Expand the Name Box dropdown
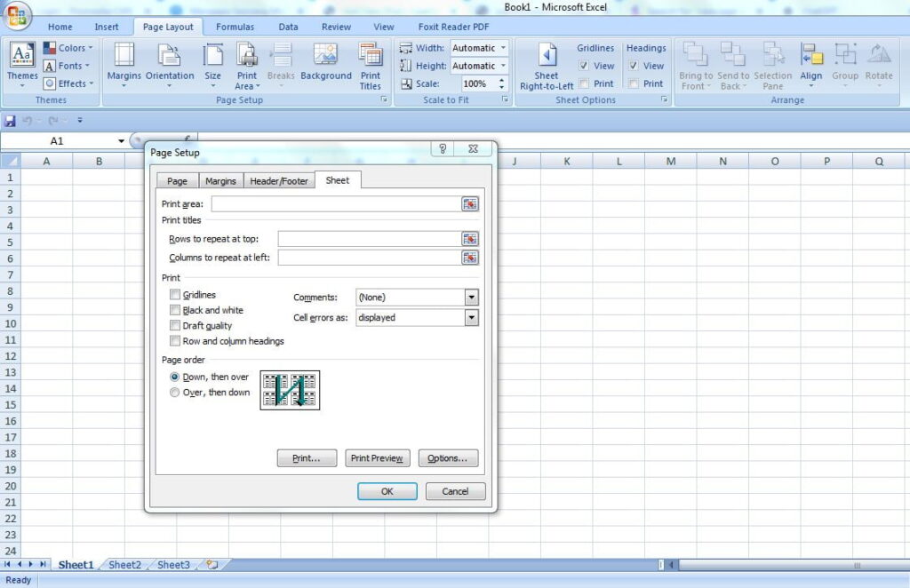 121,141
